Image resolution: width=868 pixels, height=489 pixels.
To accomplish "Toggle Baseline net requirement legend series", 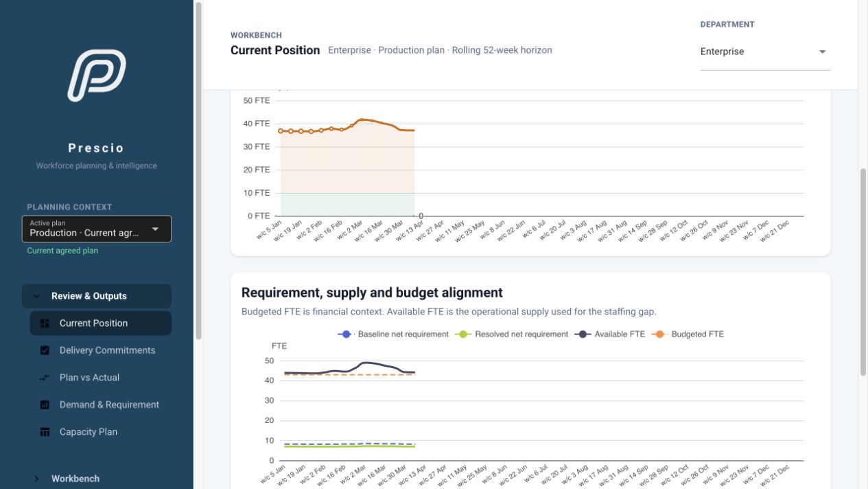I will click(393, 334).
